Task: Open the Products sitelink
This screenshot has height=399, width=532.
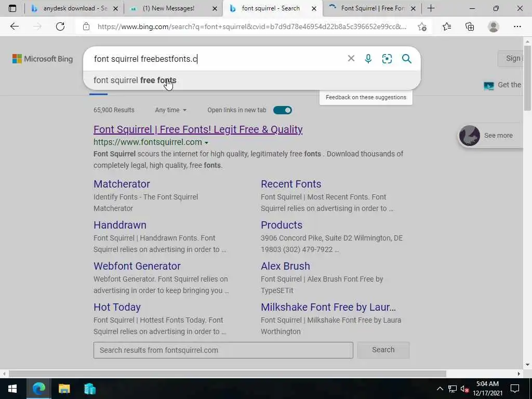Action: coord(281,225)
